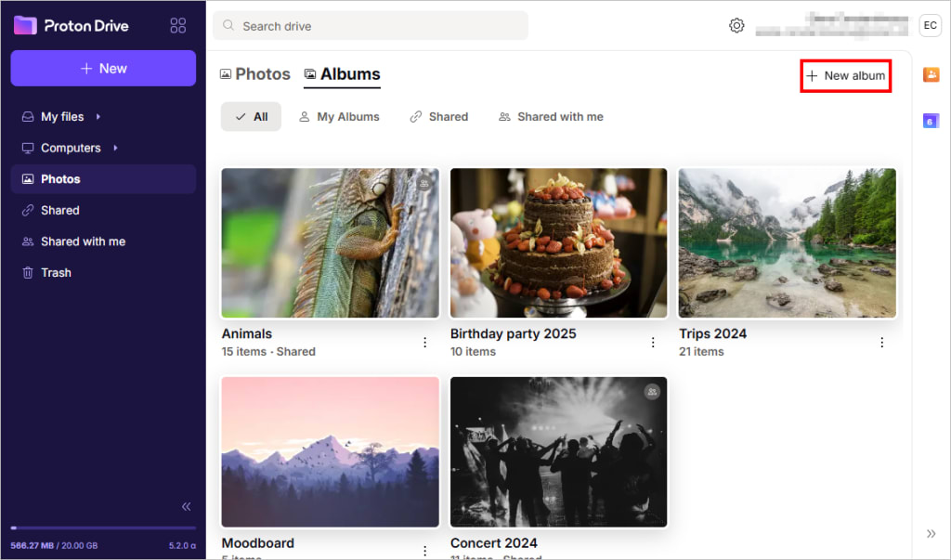Open settings via the gear icon
951x560 pixels.
click(x=736, y=25)
